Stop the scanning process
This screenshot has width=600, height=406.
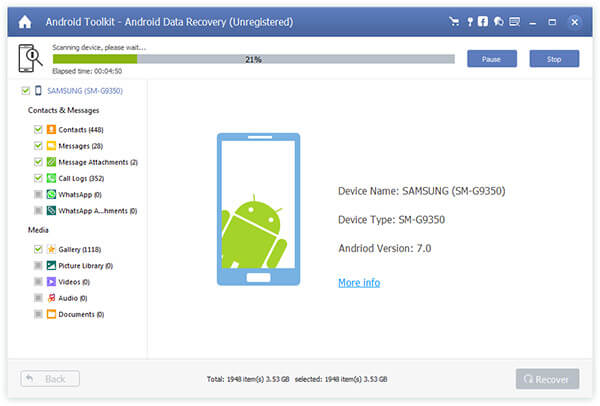click(x=553, y=59)
